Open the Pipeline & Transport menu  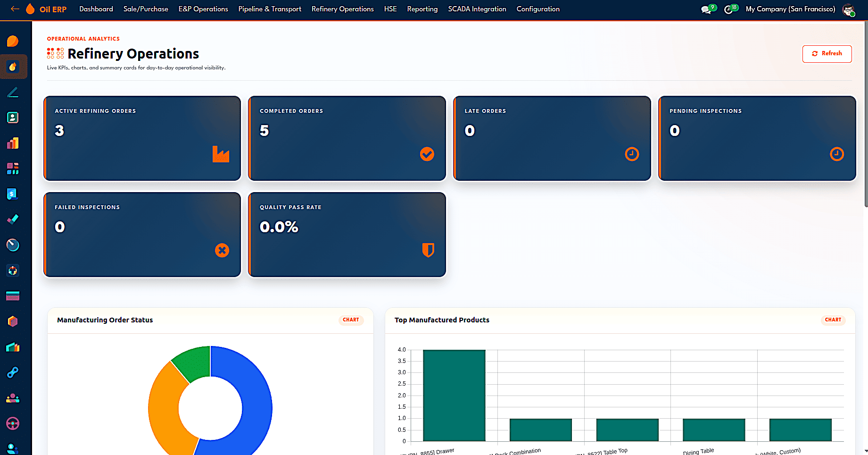pos(270,9)
